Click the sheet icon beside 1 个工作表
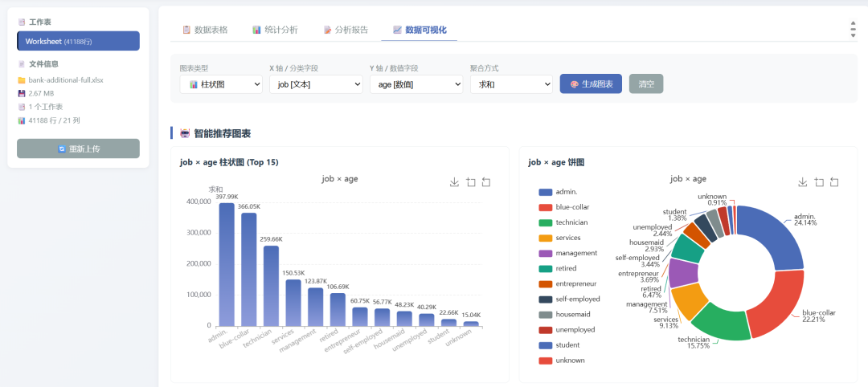 coord(22,107)
